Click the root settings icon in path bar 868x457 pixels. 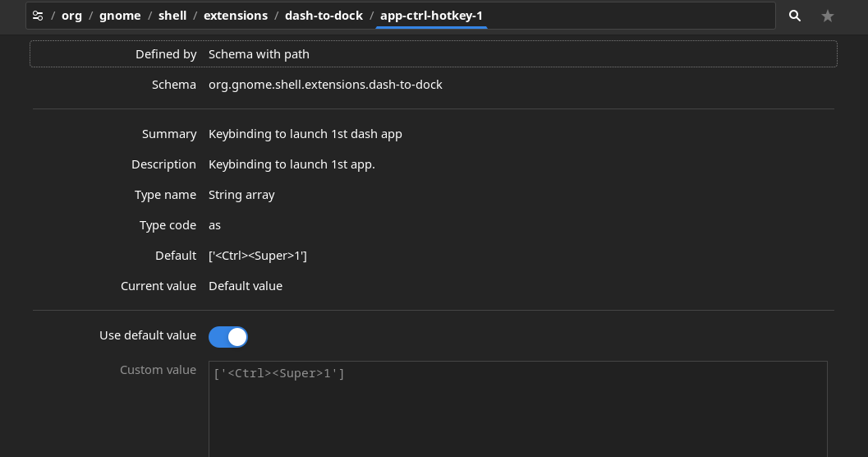pyautogui.click(x=38, y=16)
